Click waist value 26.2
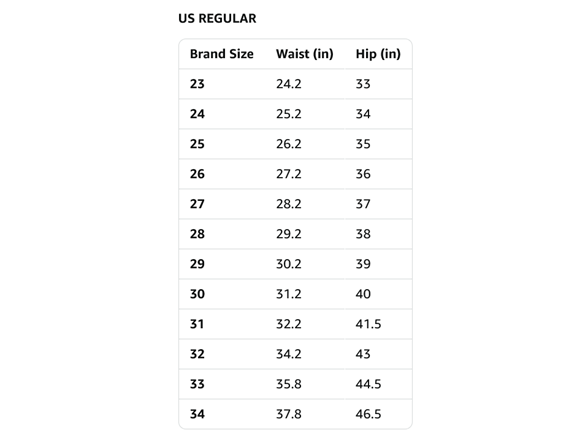Viewport: 588px width, 441px height. (x=289, y=144)
